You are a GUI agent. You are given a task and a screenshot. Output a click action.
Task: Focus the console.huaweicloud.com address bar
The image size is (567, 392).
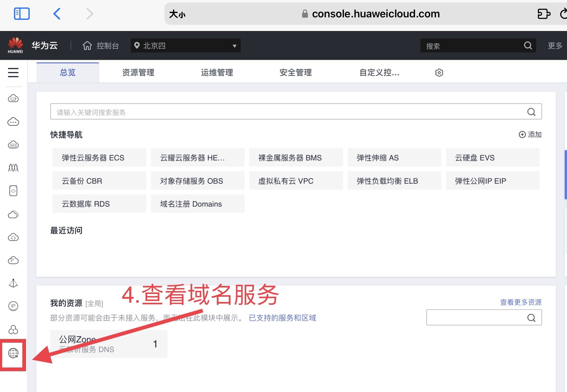coord(371,14)
